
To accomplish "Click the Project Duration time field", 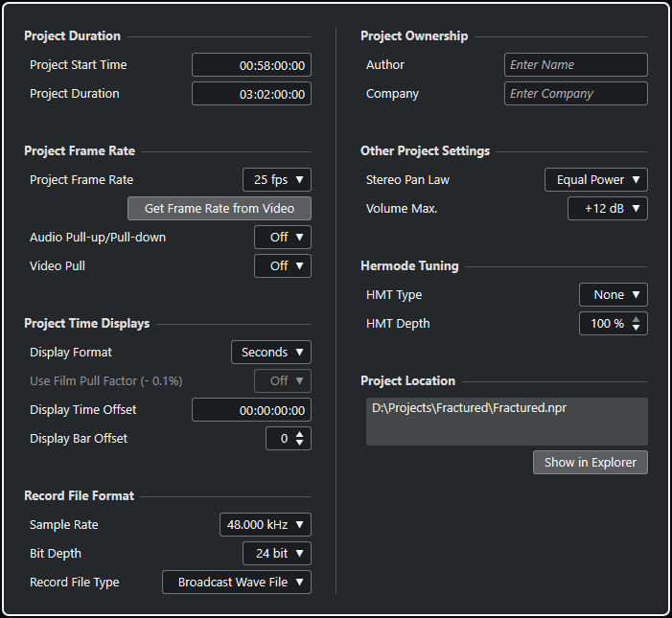I will pyautogui.click(x=251, y=94).
